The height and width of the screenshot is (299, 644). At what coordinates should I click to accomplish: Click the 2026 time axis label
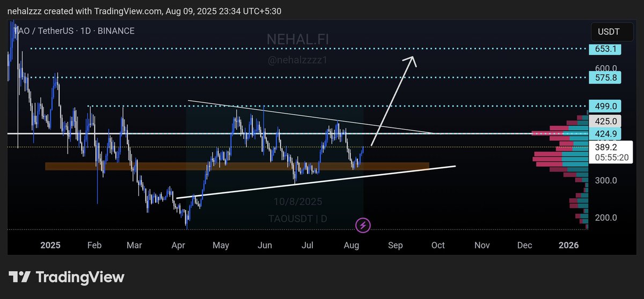(x=568, y=245)
